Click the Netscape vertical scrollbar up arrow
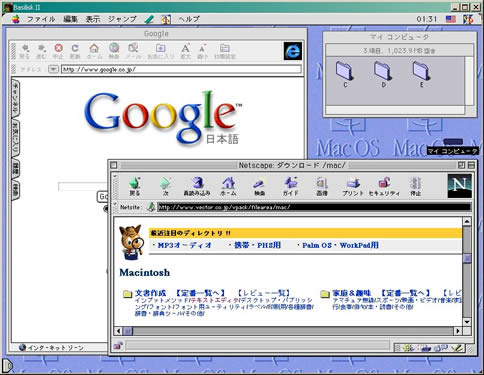This screenshot has height=375, width=484. [x=467, y=221]
